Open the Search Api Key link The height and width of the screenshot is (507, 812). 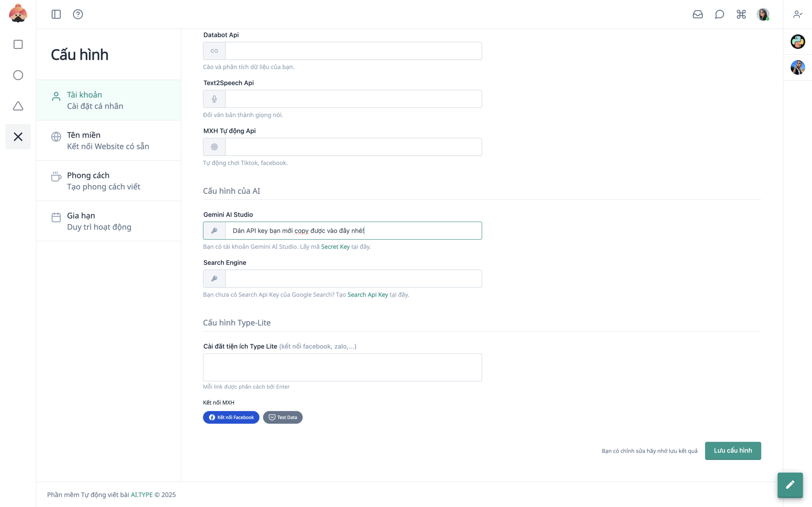pos(367,294)
